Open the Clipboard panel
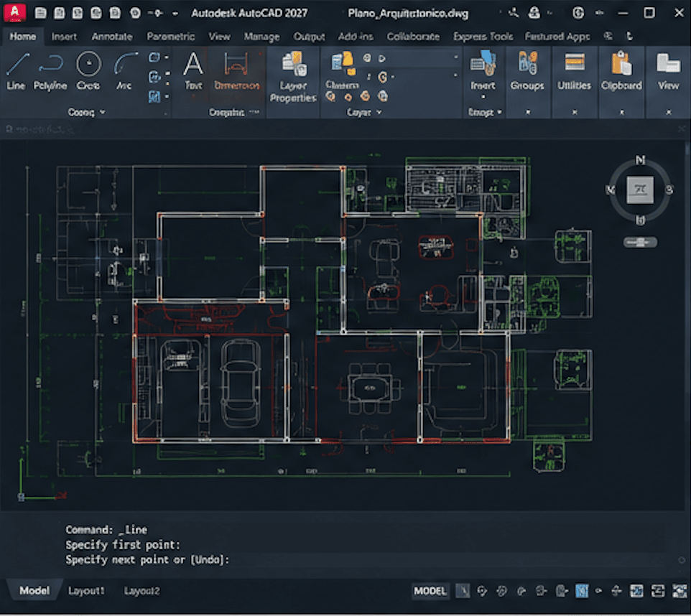Image resolution: width=691 pixels, height=616 pixels. [x=621, y=70]
